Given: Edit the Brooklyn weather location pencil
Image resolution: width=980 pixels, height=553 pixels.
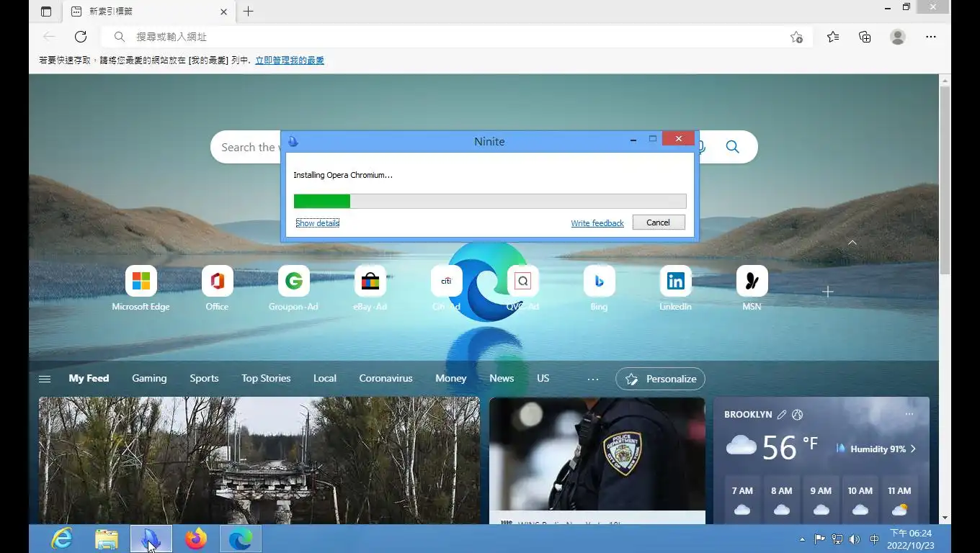Looking at the screenshot, I should 781,415.
